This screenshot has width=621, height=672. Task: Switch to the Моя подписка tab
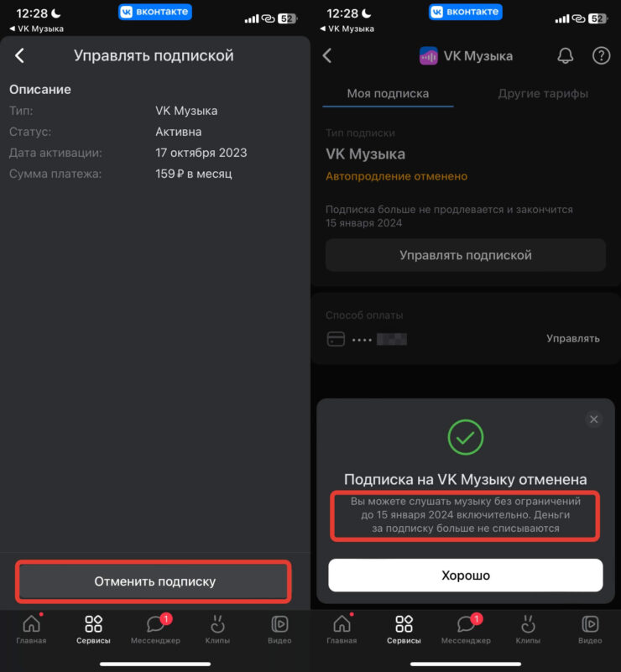click(388, 93)
